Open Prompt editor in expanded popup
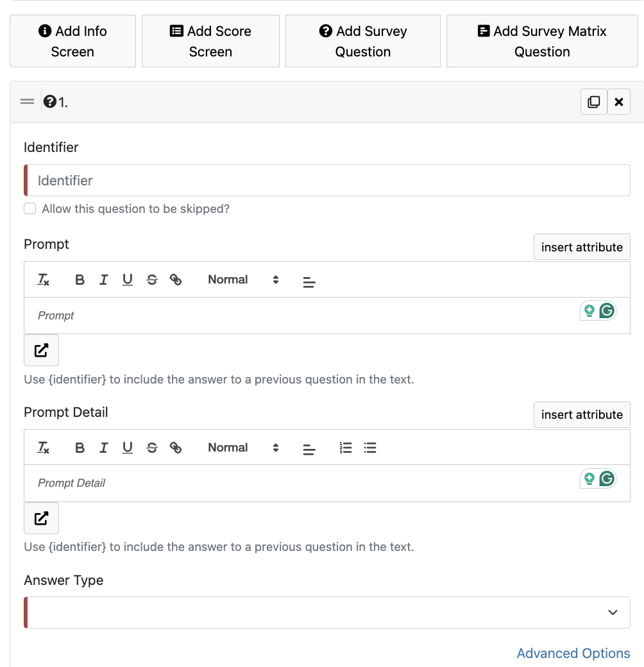 point(41,350)
